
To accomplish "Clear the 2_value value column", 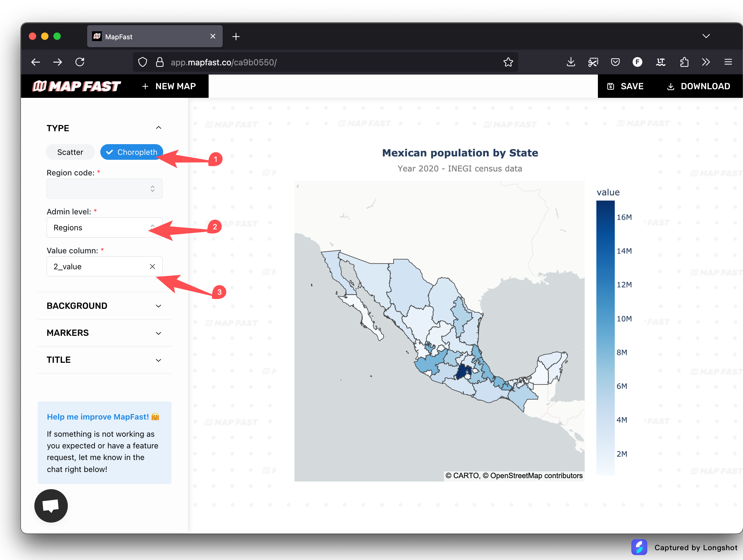I will click(152, 267).
